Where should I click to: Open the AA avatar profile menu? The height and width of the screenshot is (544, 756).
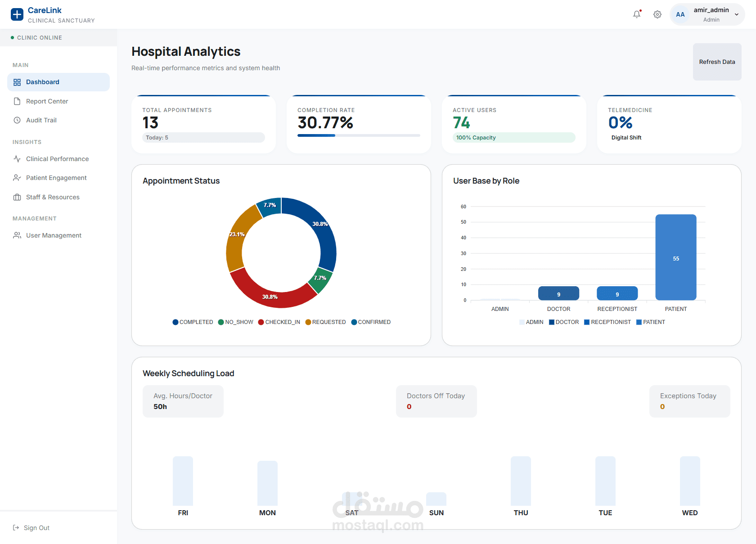click(x=680, y=14)
